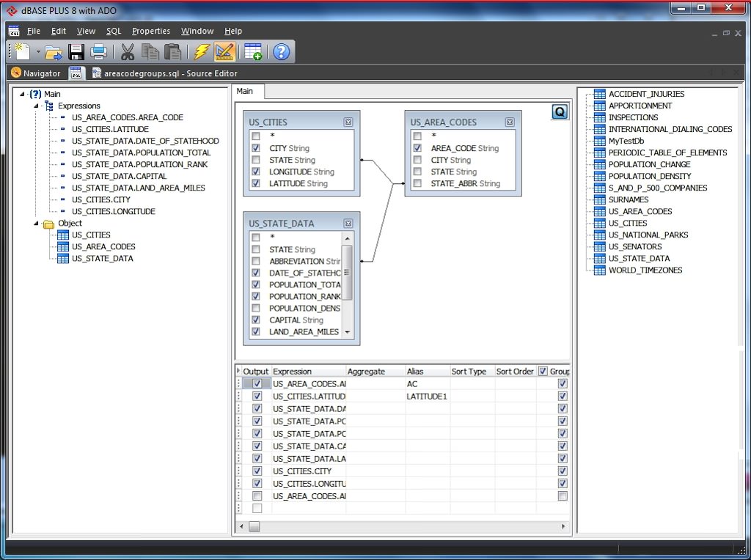The width and height of the screenshot is (751, 560).
Task: Check STATE field in US_CITIES box
Action: [256, 160]
